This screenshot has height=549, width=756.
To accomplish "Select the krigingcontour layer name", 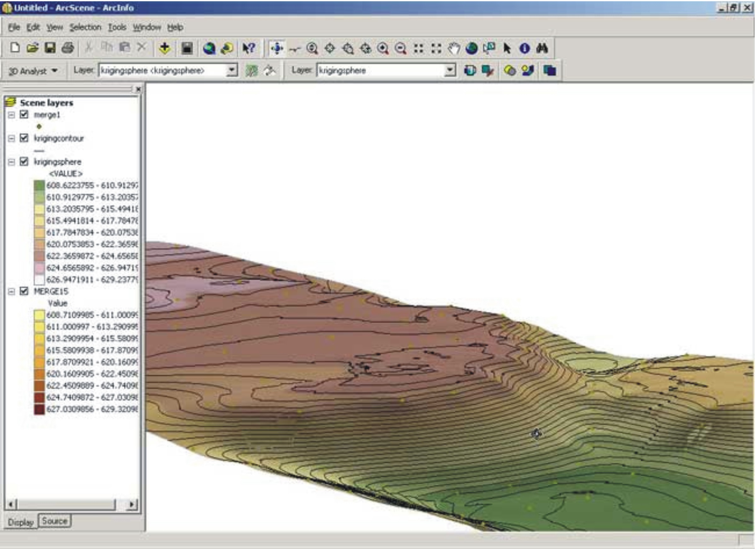I will coord(59,138).
